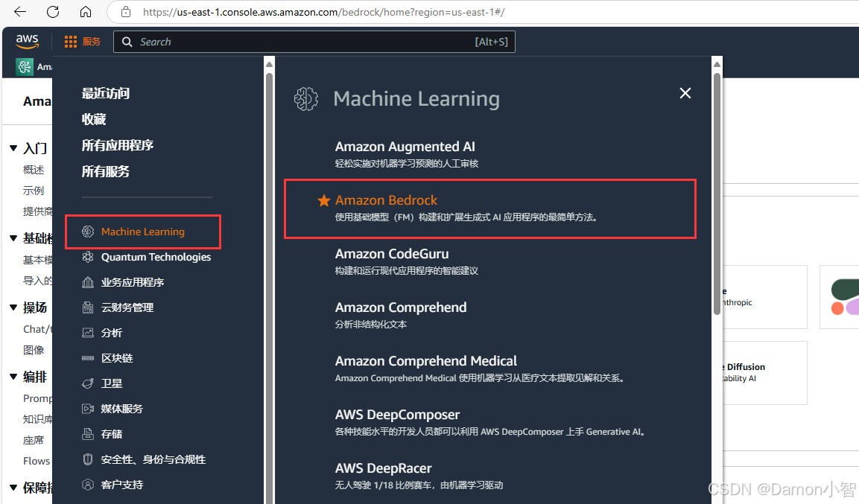Viewport: 859px width, 504px height.
Task: Click the orange star beside Amazon Bedrock
Action: point(324,200)
